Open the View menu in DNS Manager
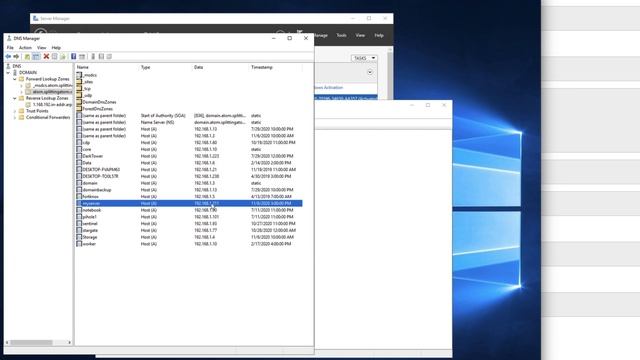This screenshot has height=360, width=640. [42, 48]
